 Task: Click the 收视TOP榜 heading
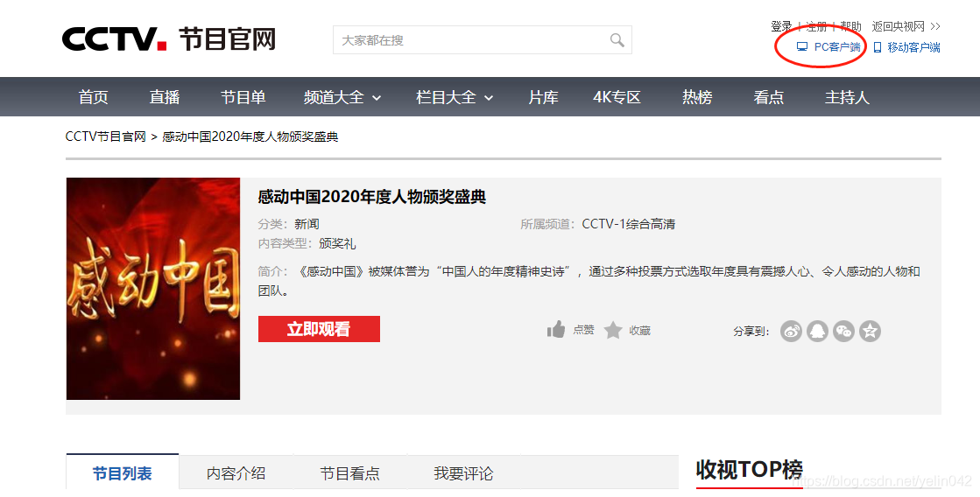(750, 470)
